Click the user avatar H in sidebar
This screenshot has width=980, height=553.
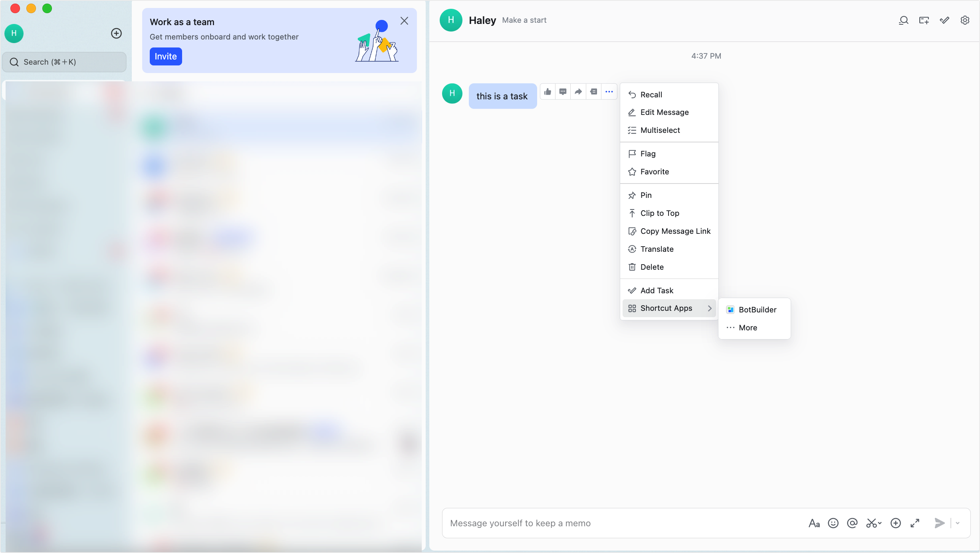(14, 34)
